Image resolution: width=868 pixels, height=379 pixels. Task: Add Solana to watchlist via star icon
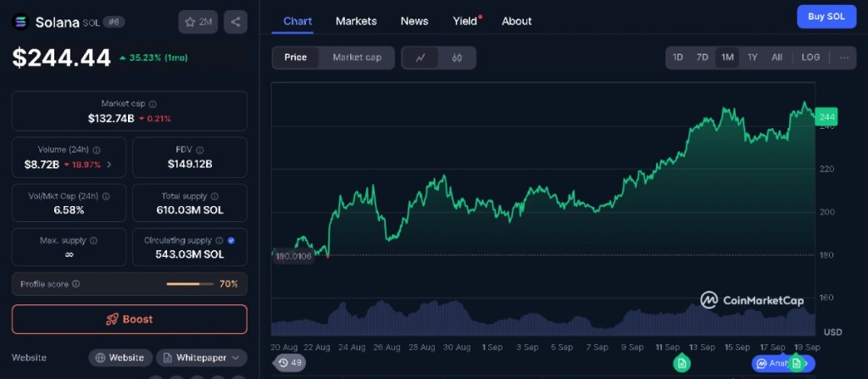[x=198, y=22]
